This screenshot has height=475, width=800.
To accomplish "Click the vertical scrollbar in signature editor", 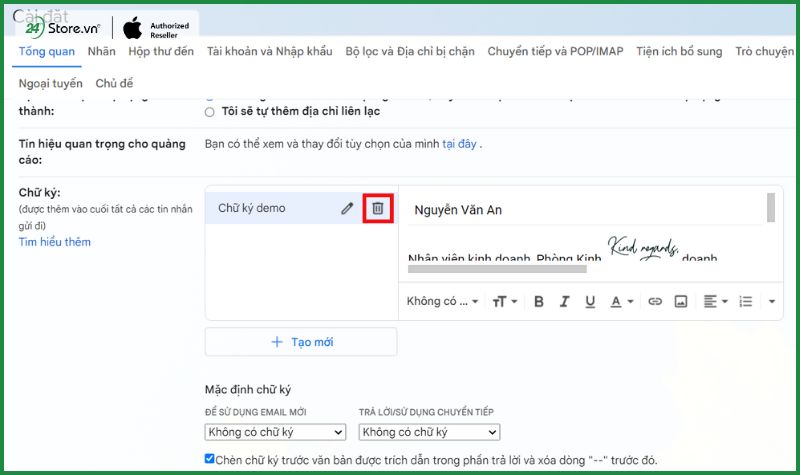I will click(x=770, y=207).
